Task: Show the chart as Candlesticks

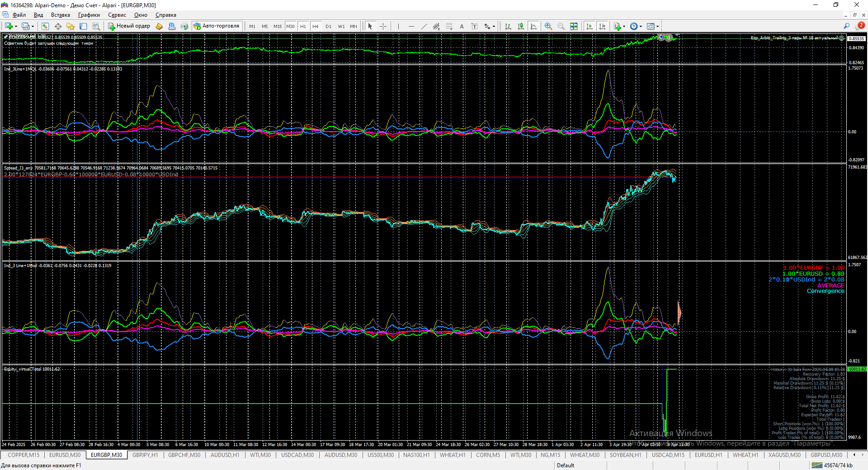Action: click(x=521, y=26)
